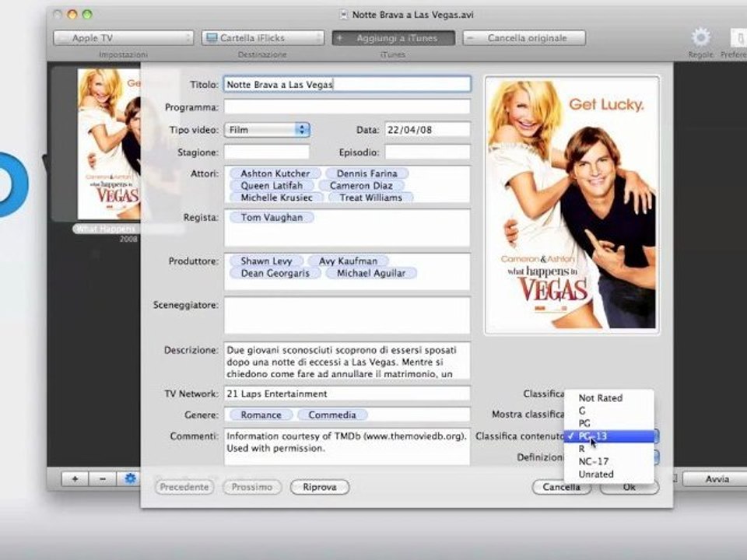Open the Apple TV settings dropdown
Screen dimensions: 747x560
(124, 38)
